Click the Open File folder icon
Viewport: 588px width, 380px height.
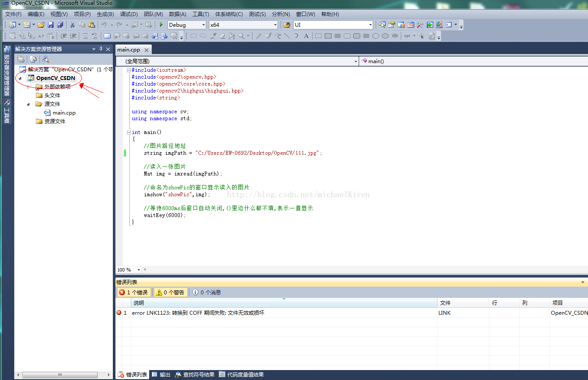pos(41,25)
